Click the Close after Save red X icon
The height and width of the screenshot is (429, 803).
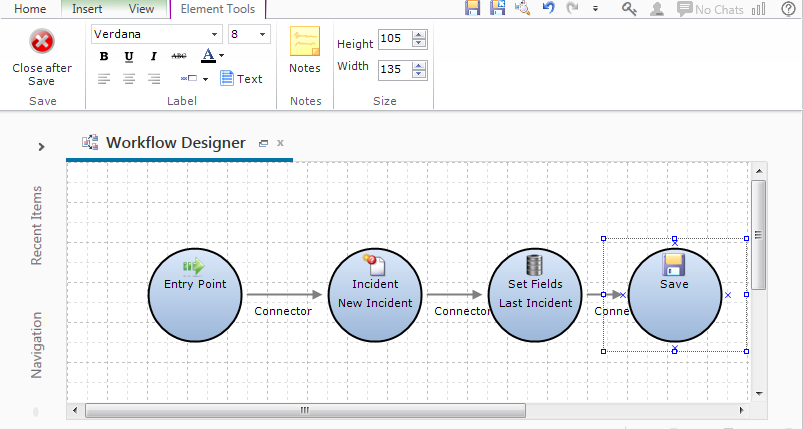coord(42,41)
